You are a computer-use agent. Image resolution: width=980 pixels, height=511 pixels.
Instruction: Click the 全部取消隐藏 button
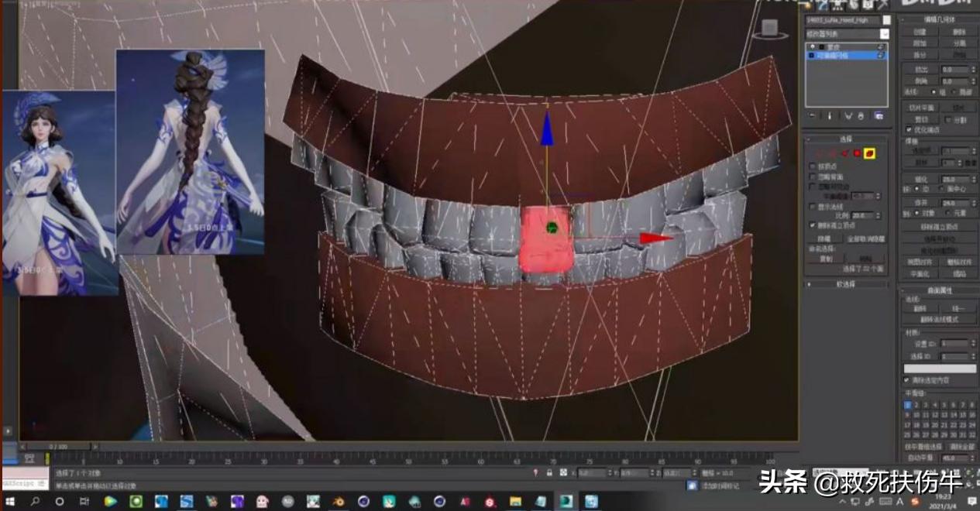(x=865, y=239)
